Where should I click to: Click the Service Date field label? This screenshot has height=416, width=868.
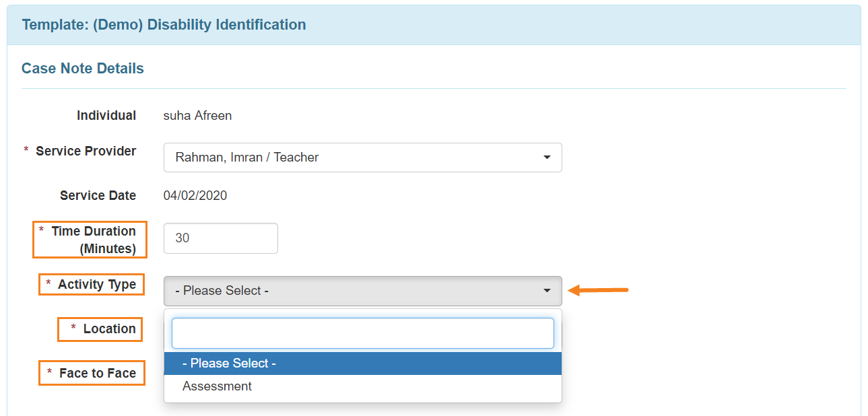point(98,196)
